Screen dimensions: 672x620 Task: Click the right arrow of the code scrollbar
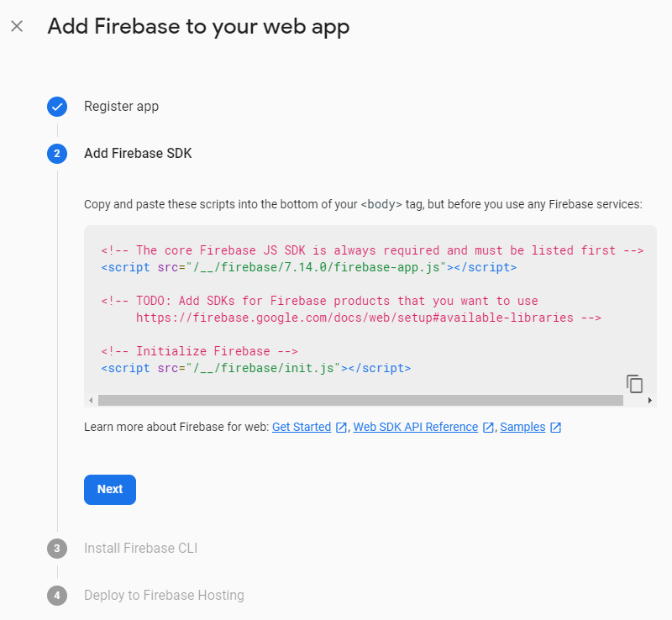(x=650, y=401)
